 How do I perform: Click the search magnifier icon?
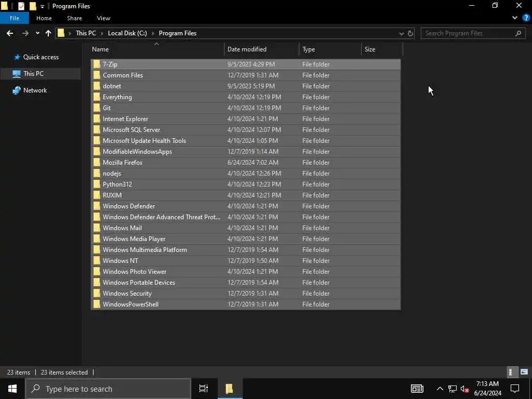coord(518,33)
